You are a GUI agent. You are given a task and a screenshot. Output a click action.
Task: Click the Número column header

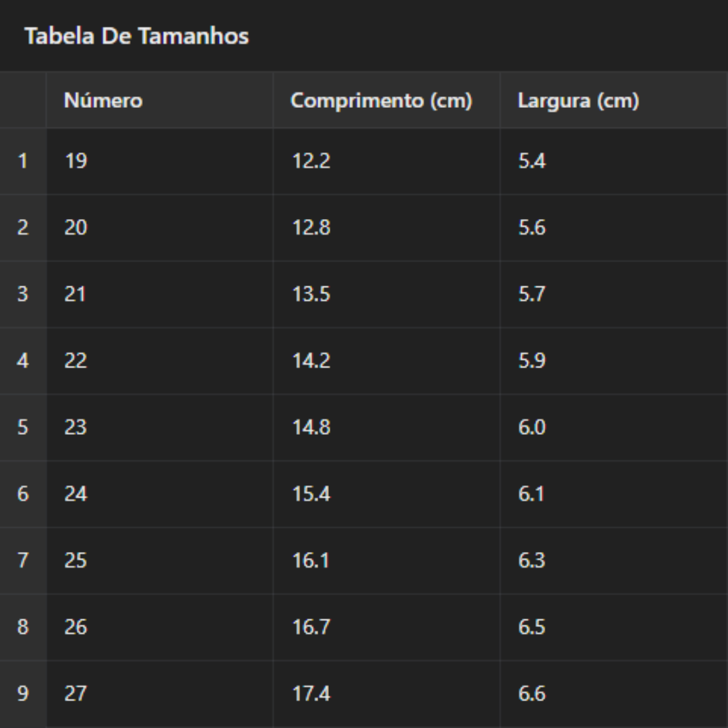coord(103,100)
